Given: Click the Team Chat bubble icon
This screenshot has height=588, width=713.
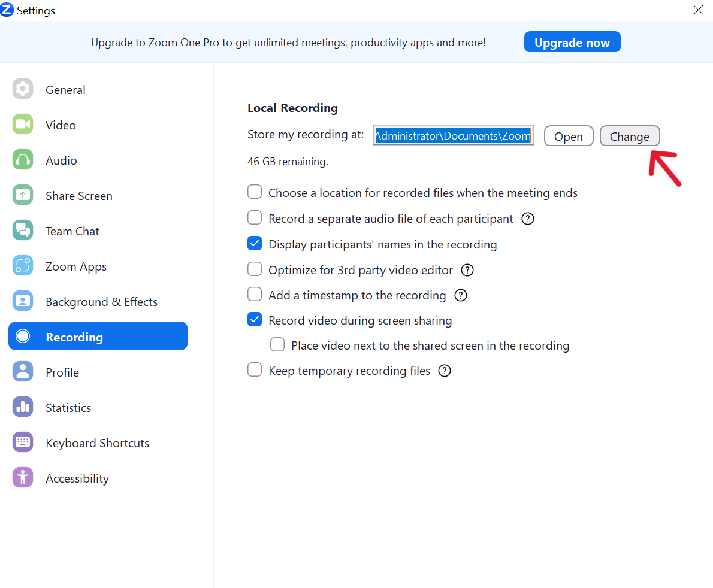Looking at the screenshot, I should tap(23, 231).
